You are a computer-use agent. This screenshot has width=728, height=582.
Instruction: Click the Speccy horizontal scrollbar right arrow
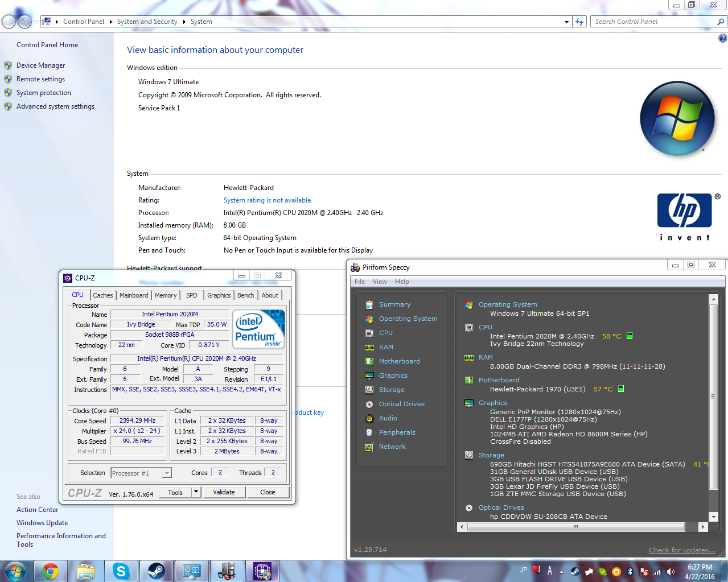coord(704,527)
